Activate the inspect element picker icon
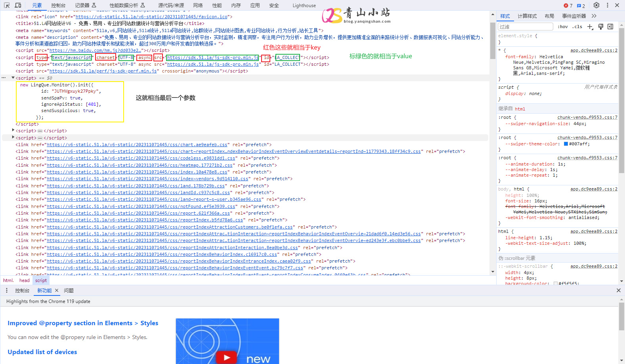Viewport: 625px width, 364px height. click(x=7, y=5)
